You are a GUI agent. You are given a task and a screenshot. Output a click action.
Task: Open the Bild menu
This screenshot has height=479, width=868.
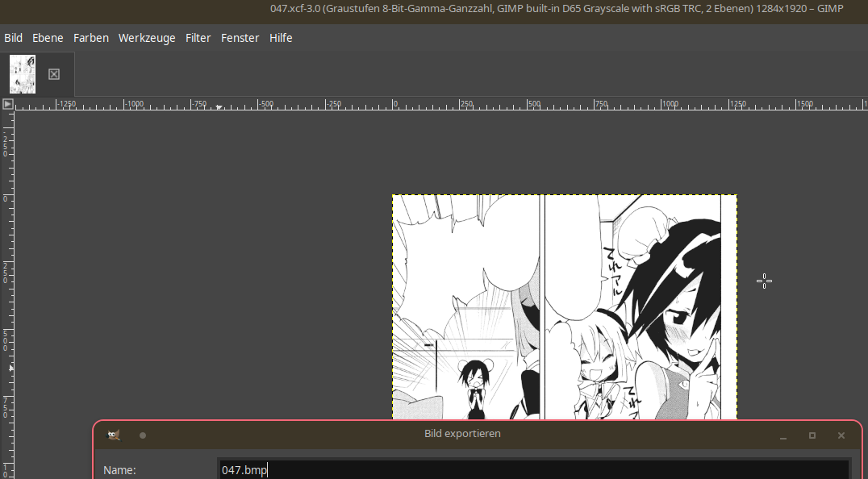pos(13,38)
